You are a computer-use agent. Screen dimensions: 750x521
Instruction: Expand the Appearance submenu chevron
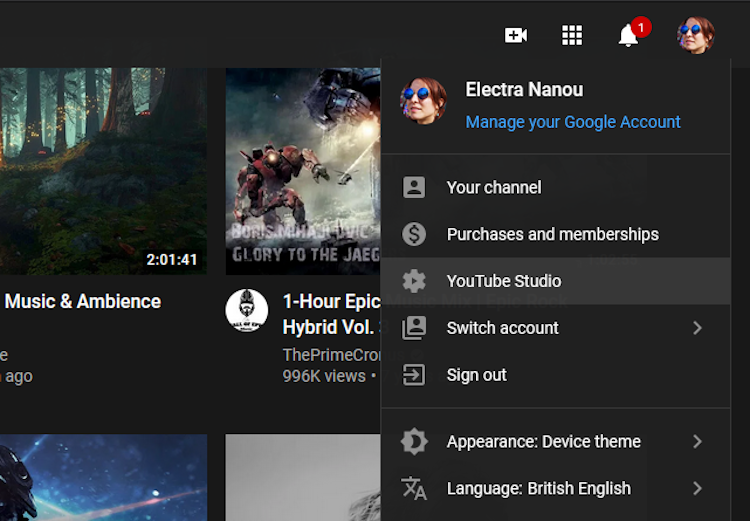coord(697,441)
